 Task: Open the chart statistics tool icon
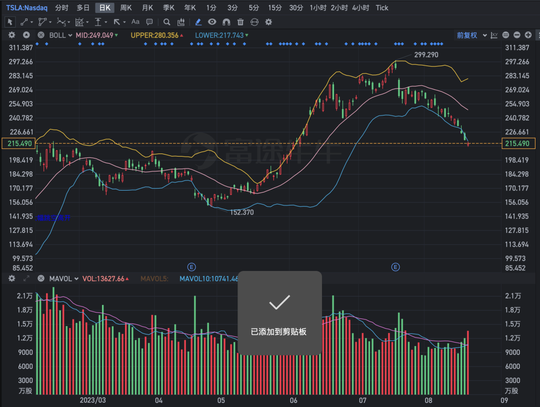(181, 22)
